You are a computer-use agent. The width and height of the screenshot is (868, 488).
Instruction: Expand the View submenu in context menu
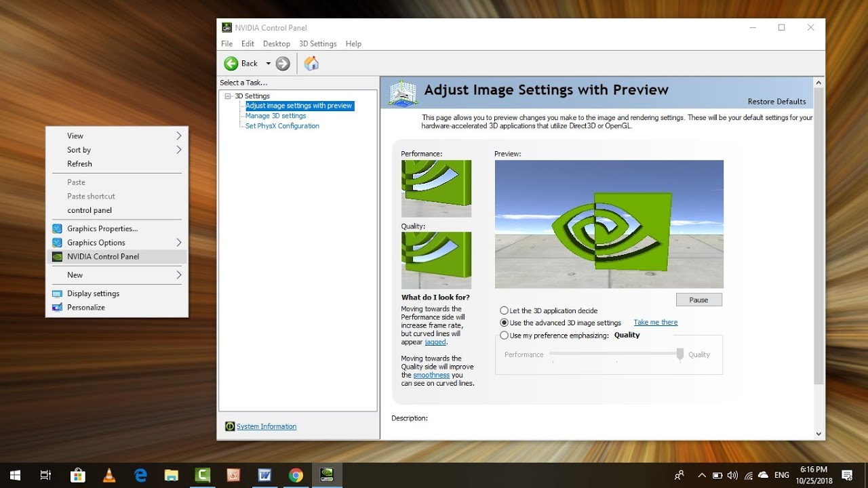pos(117,136)
